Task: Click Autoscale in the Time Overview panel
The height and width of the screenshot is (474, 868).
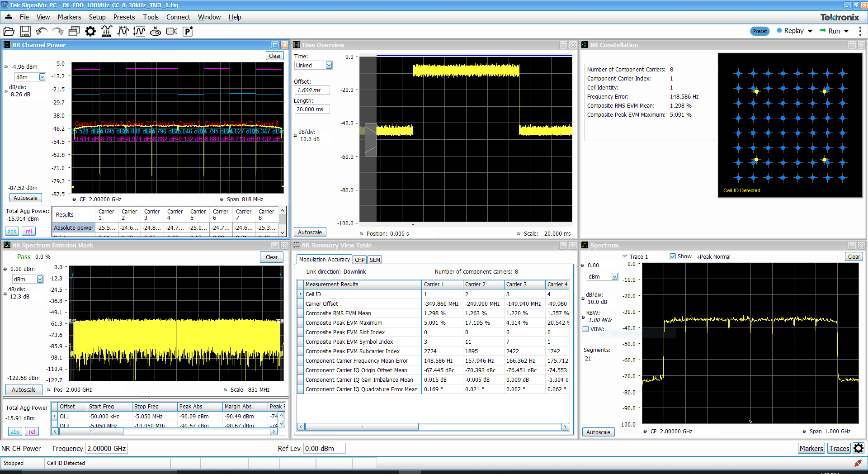Action: point(310,232)
